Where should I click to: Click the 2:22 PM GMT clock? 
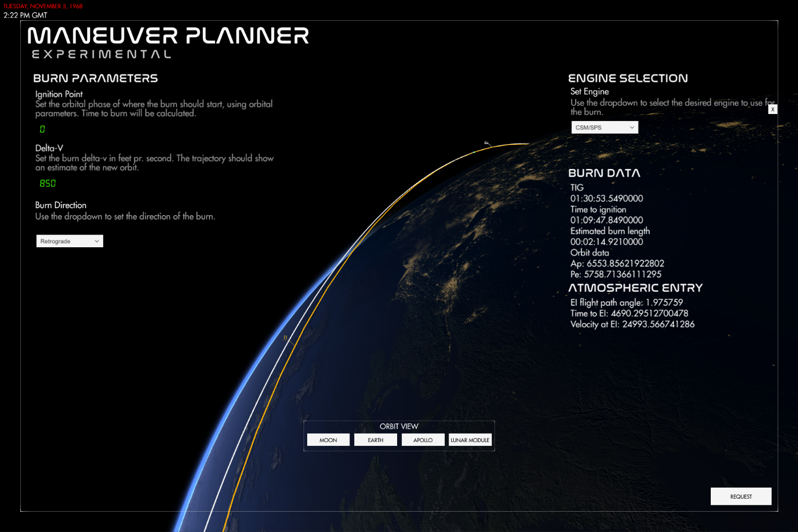pyautogui.click(x=25, y=15)
